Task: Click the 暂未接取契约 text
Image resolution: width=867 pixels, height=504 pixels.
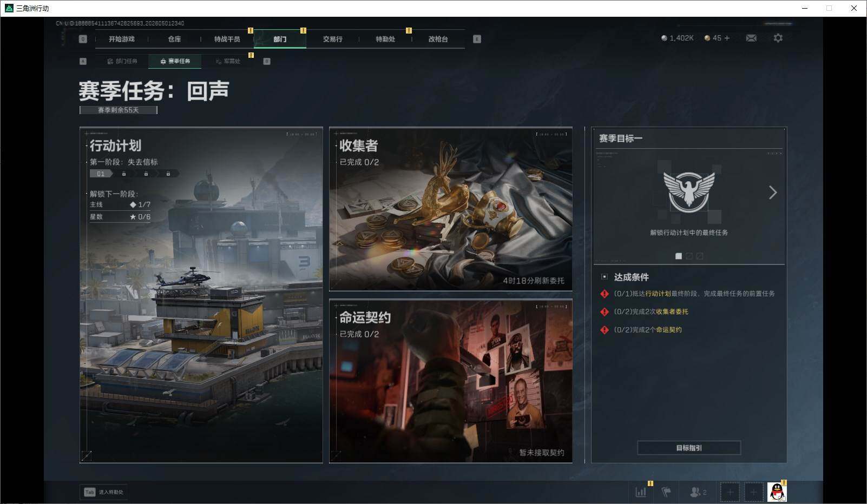Action: (542, 453)
